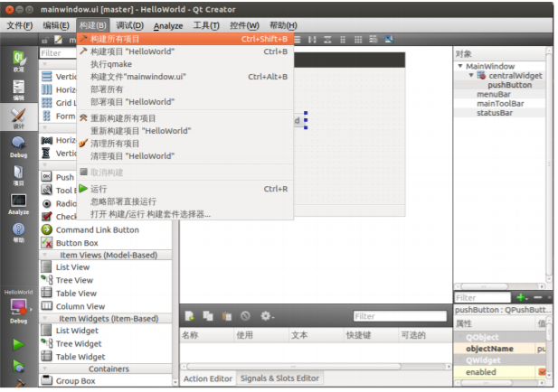Choose Build All Projects menu entry
558x392 pixels.
(x=185, y=39)
